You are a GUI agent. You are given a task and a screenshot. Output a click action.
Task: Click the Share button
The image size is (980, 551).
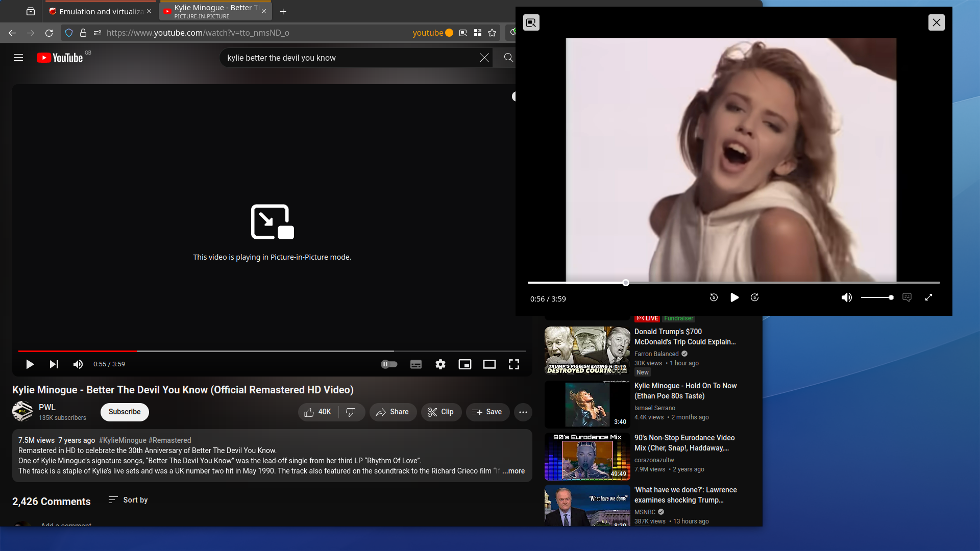tap(393, 412)
